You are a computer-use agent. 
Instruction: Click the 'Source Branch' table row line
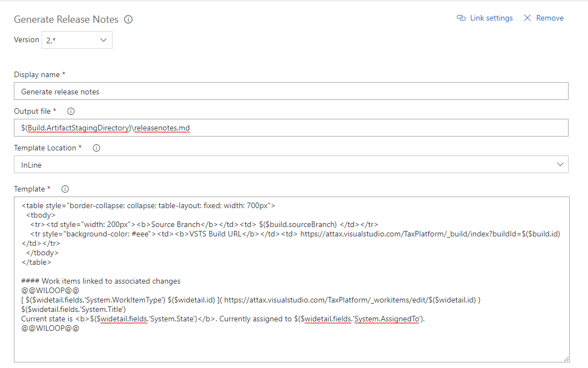[x=204, y=224]
